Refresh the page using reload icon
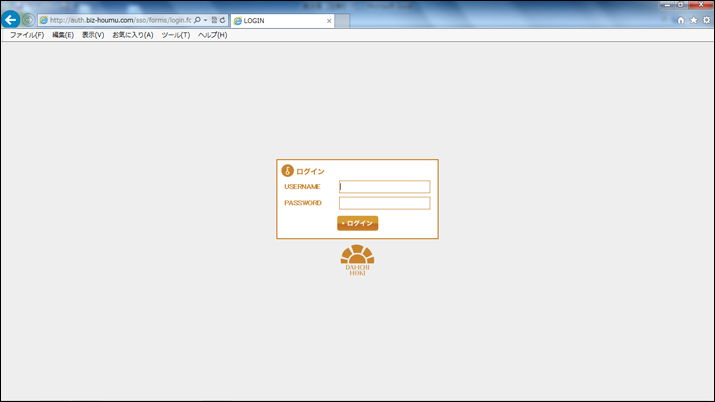The height and width of the screenshot is (402, 715). tap(223, 20)
